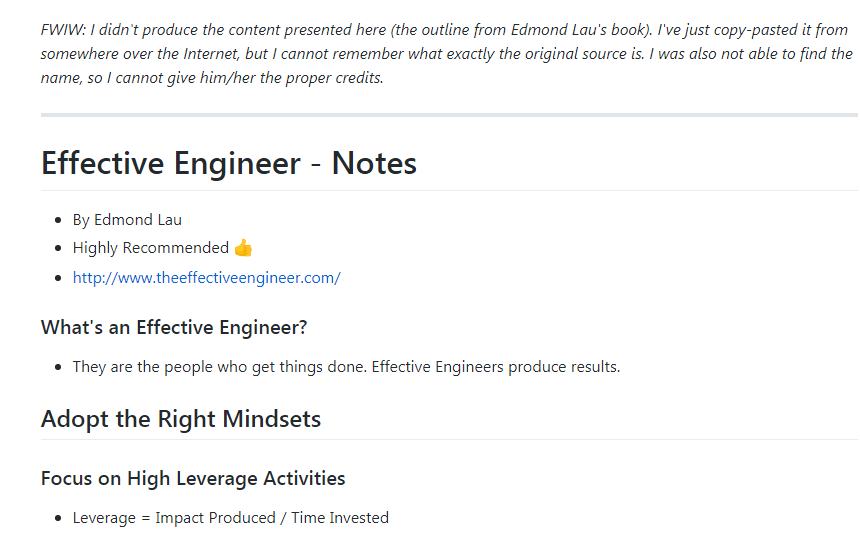Viewport: 860px width, 533px height.
Task: Click the bullet point before the website link
Action: [x=58, y=278]
